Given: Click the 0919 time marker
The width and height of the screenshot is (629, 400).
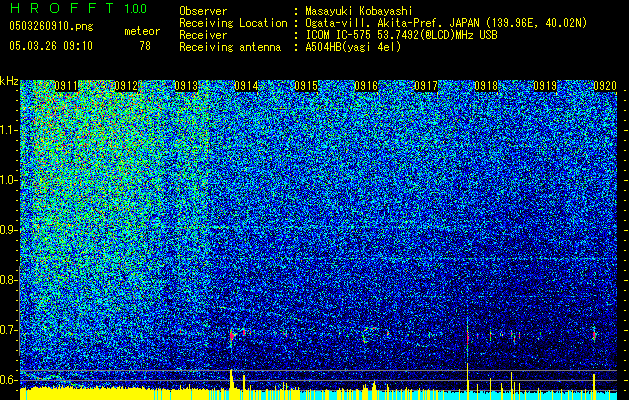Looking at the screenshot, I should pos(545,86).
